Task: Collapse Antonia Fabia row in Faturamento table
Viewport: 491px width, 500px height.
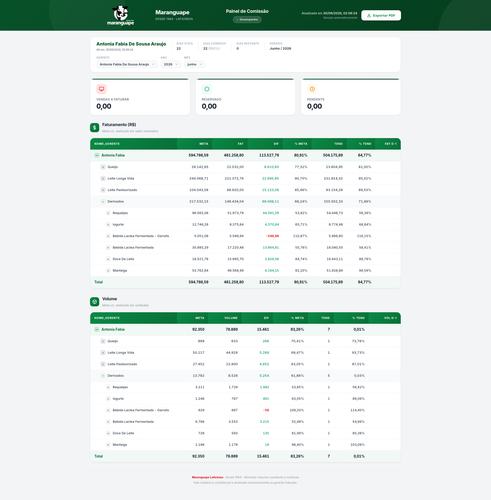Action: pyautogui.click(x=97, y=155)
